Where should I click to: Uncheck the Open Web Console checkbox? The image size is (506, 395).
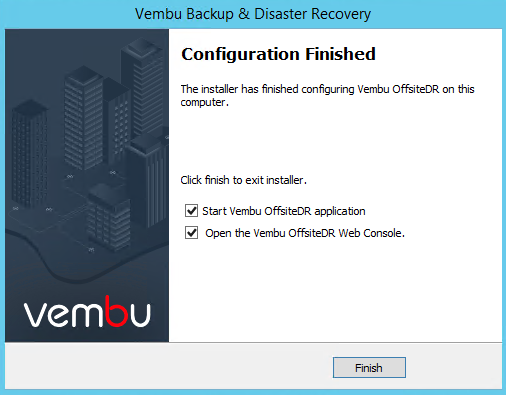click(191, 233)
